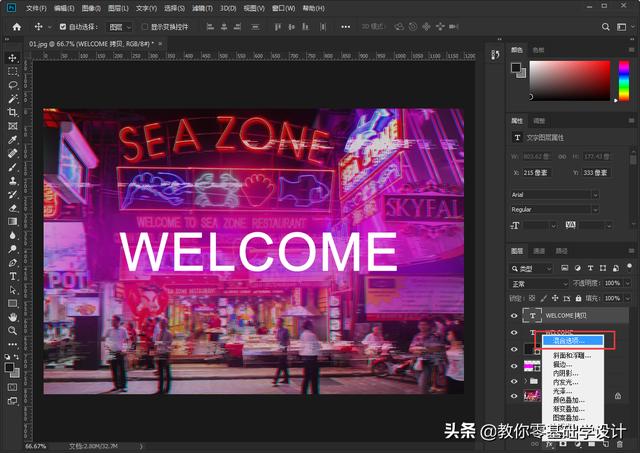Click the hue slider in Color panel

[x=624, y=80]
